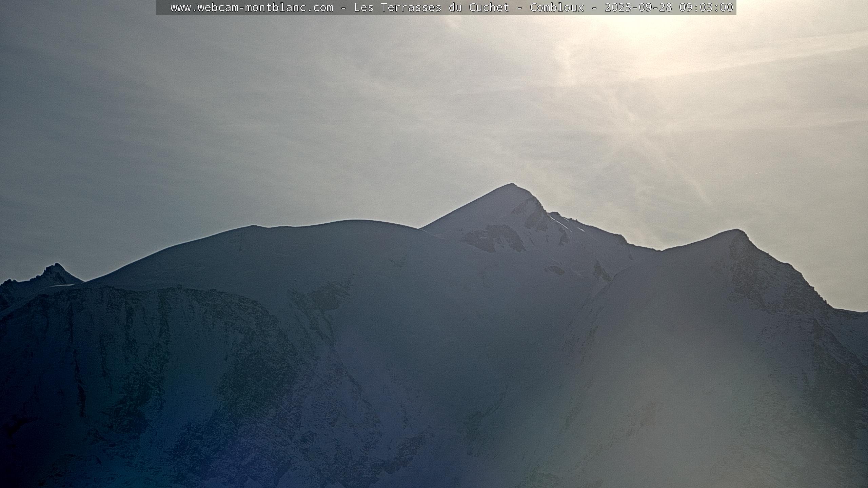Click the tip of the tallest central peak
The width and height of the screenshot is (868, 488).
pos(511,185)
